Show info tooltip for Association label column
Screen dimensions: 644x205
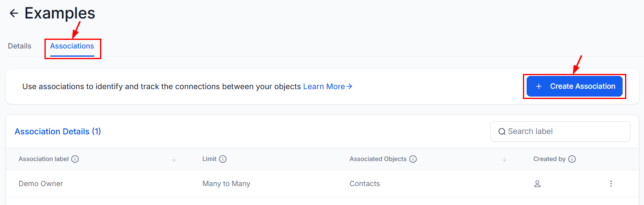[x=75, y=159]
